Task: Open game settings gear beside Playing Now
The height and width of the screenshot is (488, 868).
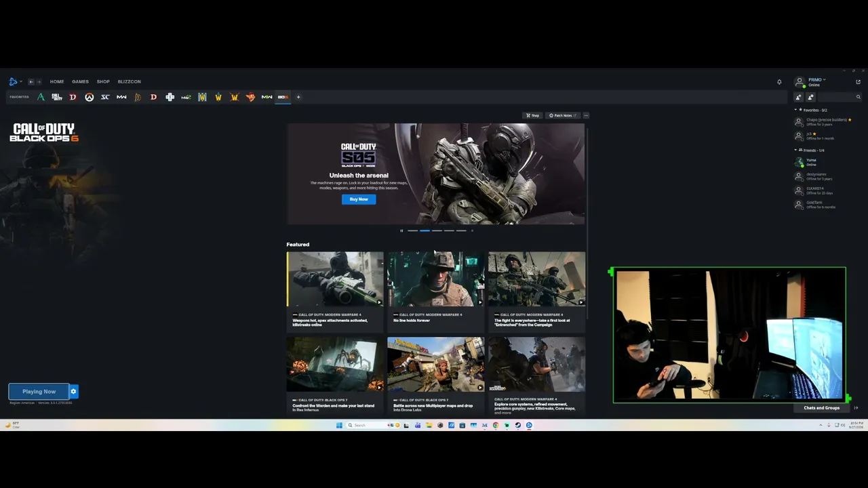Action: pos(74,392)
